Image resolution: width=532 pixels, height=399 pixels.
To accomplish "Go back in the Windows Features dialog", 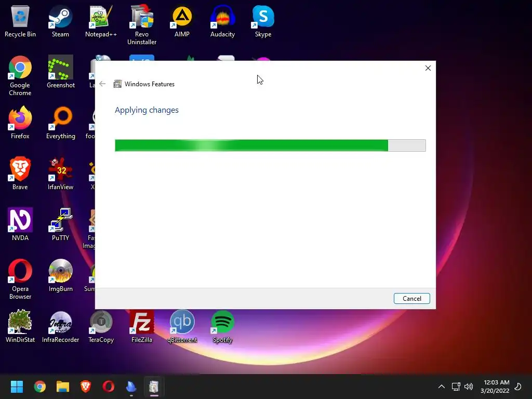I will [x=102, y=84].
